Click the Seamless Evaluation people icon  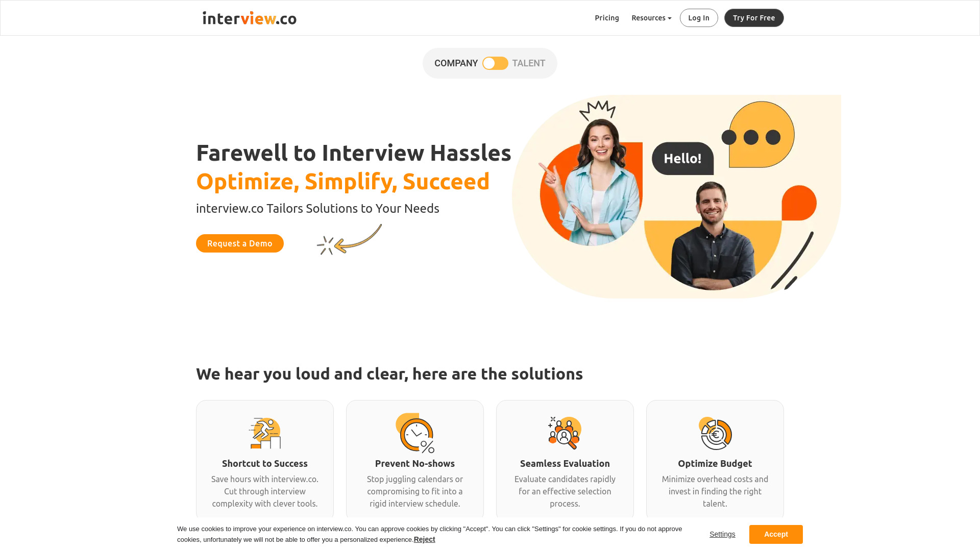tap(566, 432)
